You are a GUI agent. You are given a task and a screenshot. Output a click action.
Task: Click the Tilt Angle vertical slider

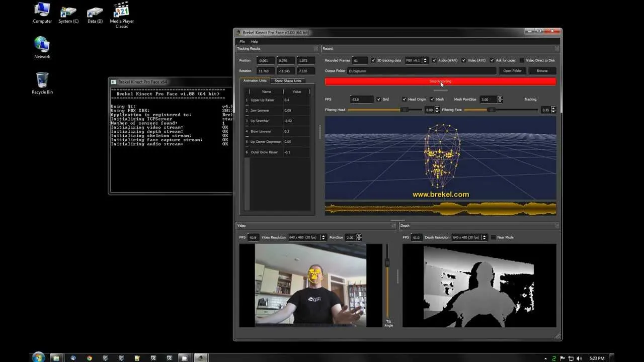(387, 281)
